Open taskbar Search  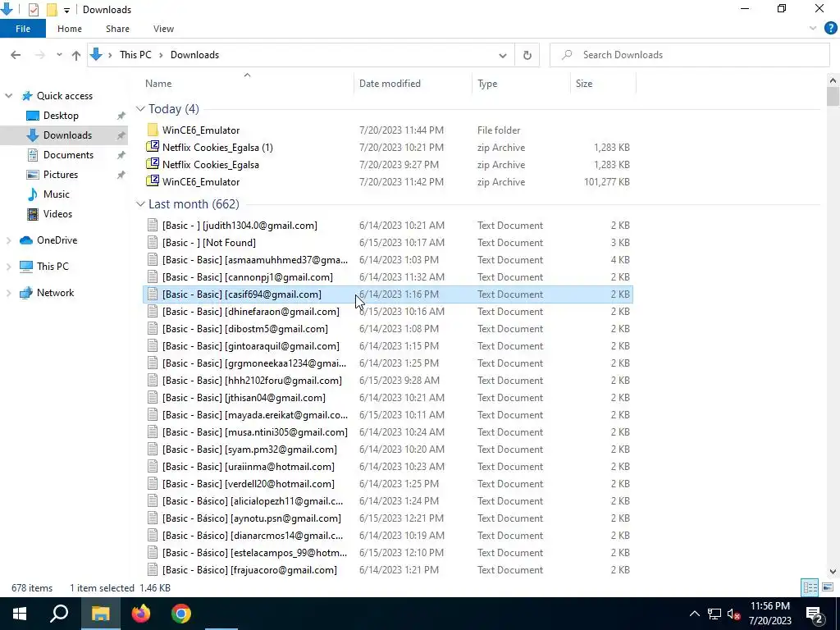(59, 614)
